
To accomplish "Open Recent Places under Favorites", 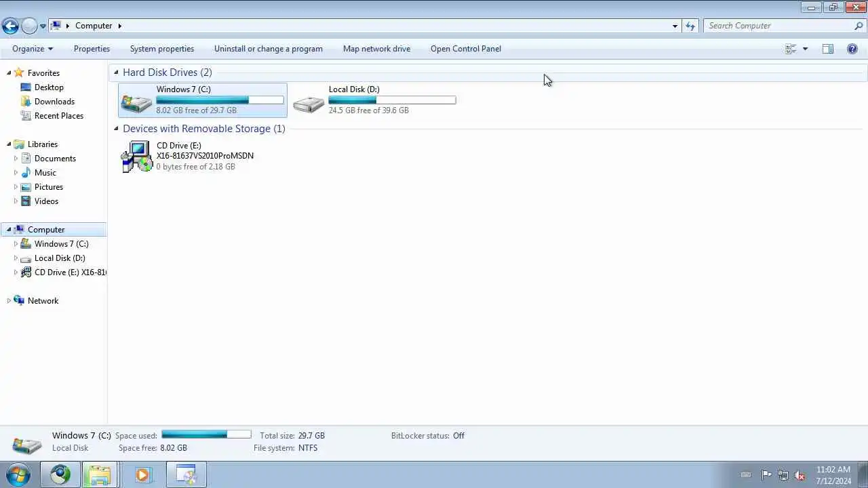I will point(59,116).
